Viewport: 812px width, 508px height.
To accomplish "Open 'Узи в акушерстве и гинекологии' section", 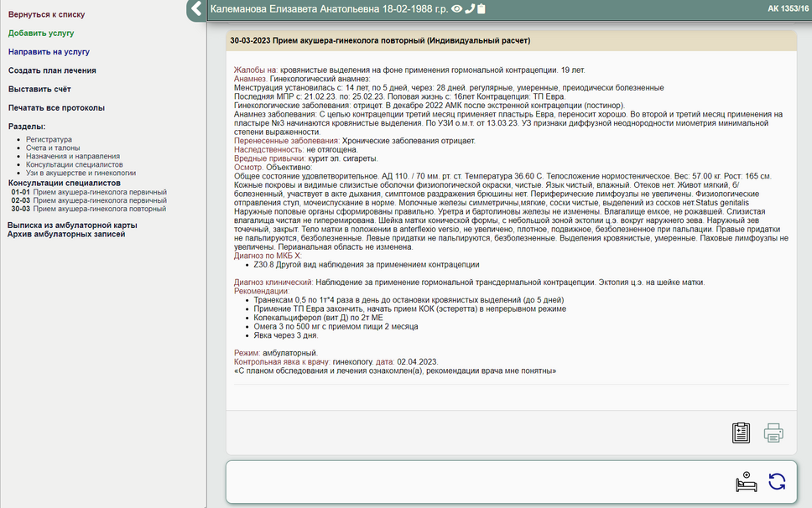I will click(x=81, y=173).
